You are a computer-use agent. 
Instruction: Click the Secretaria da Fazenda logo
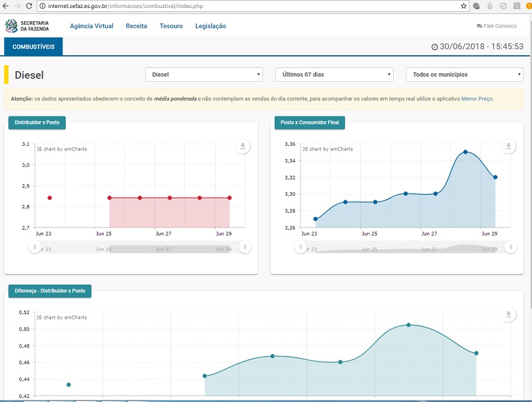[27, 26]
